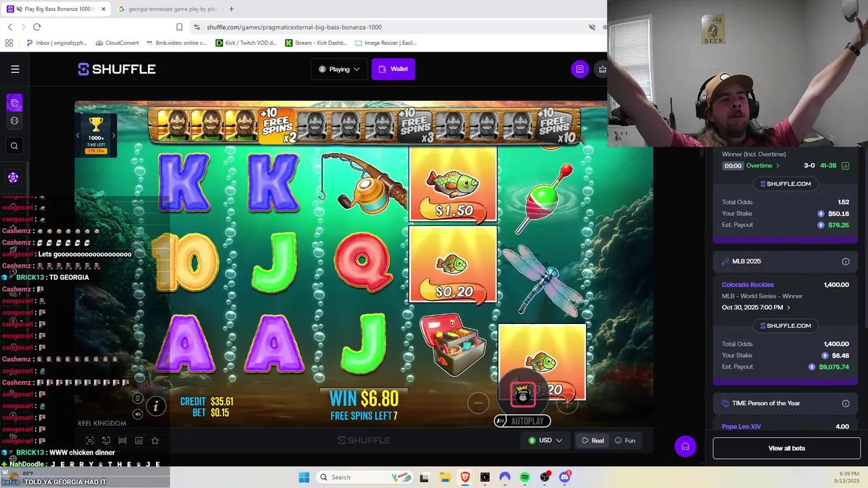The height and width of the screenshot is (488, 868).
Task: Click the red tackle box symbol
Action: pos(452,344)
